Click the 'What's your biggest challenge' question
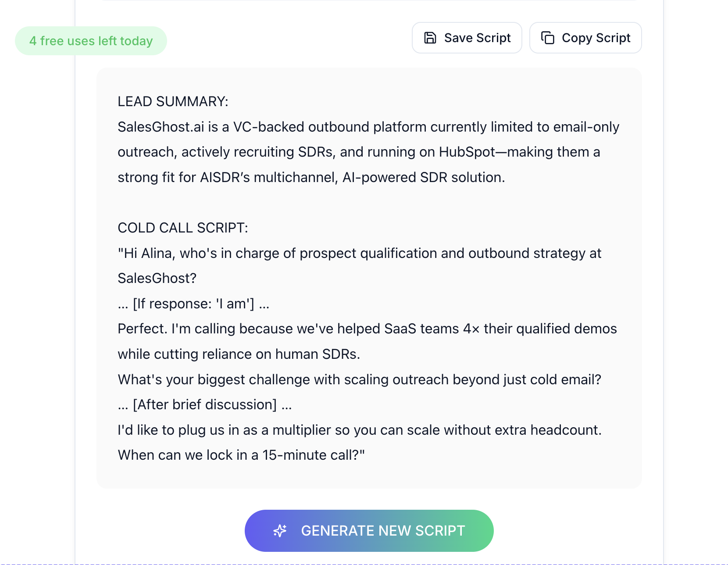The image size is (728, 565). (x=359, y=379)
